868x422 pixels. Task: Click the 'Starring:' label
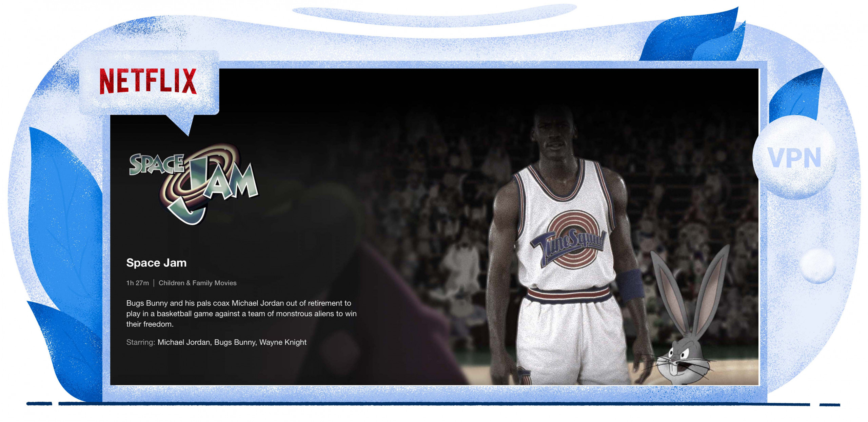point(140,342)
